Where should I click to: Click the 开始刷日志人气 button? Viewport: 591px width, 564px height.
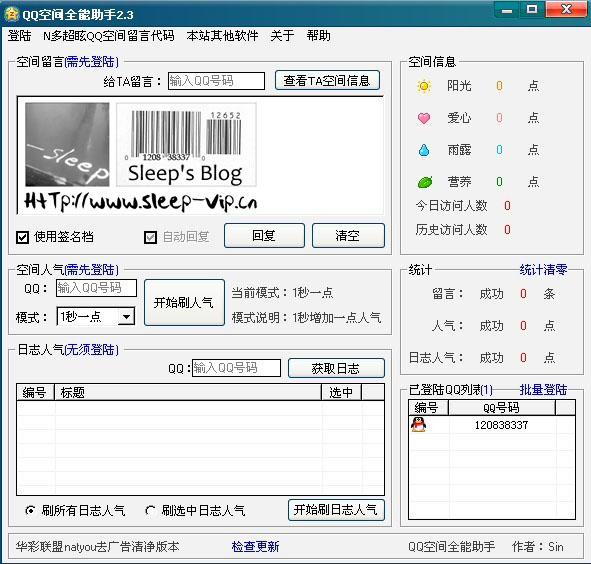pos(336,510)
